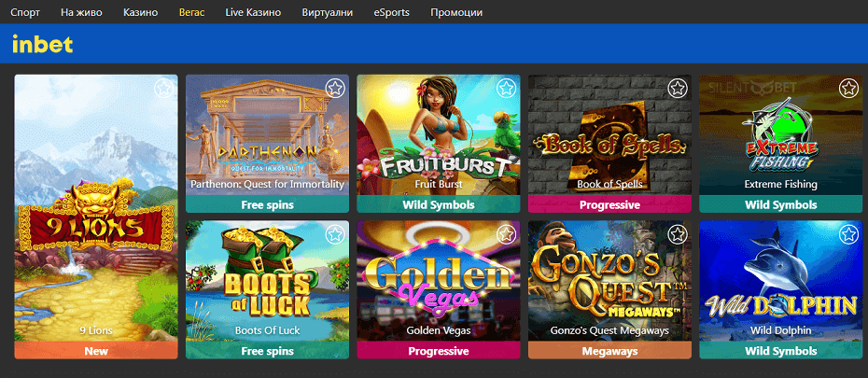
Task: Click the Megaways label under Gonzo's Quest
Action: (609, 351)
